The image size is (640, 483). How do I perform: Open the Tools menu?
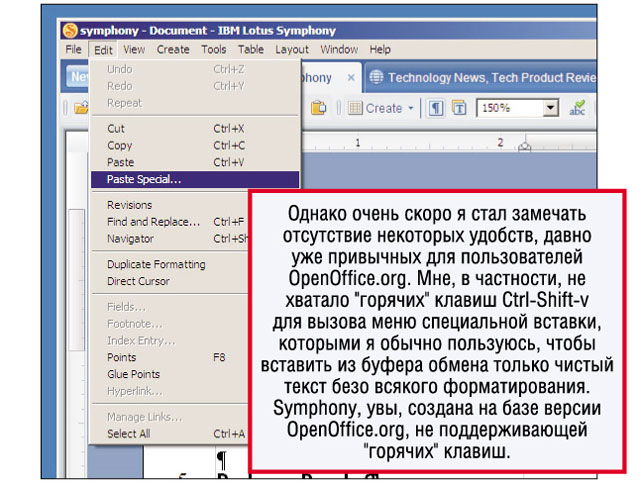coord(213,50)
